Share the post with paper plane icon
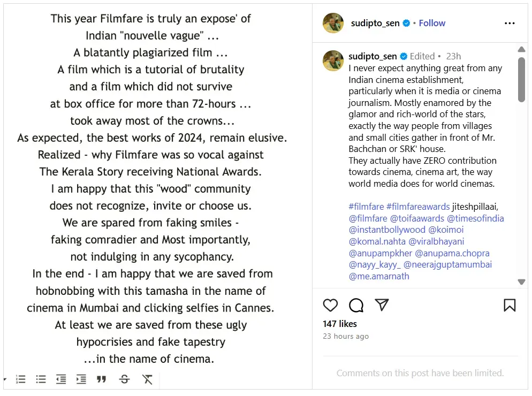 [x=382, y=305]
